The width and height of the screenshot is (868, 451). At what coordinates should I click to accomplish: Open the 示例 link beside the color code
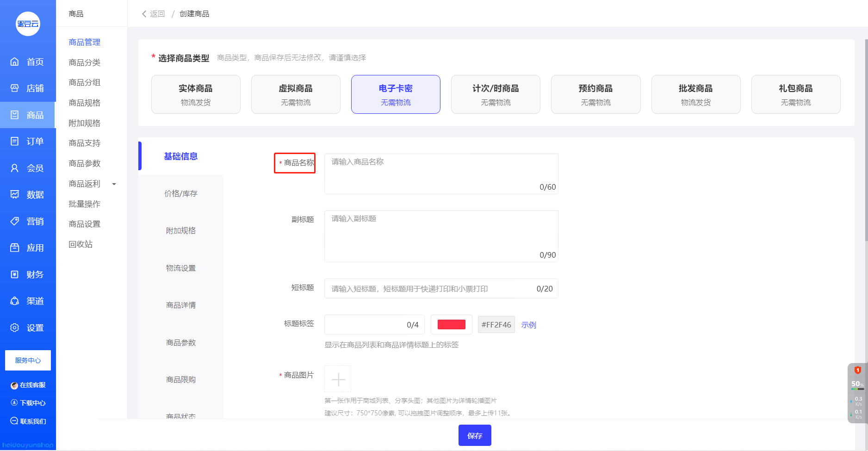[x=528, y=325]
